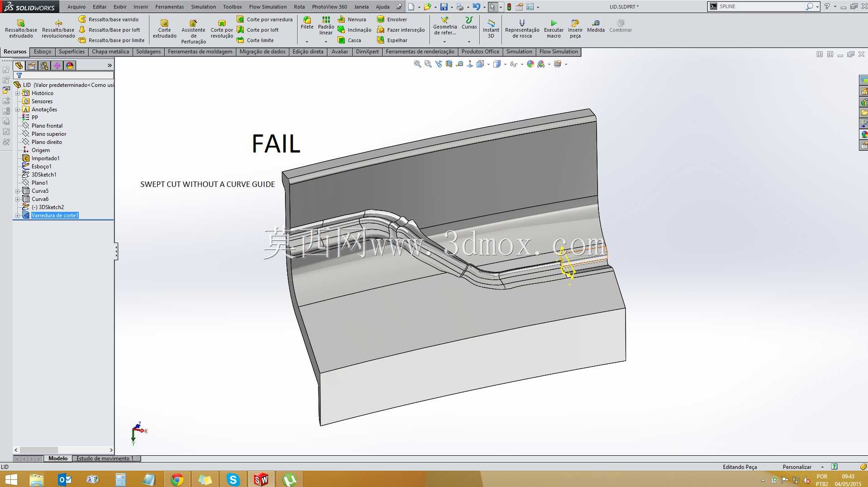Open the Arquivo menu

[76, 7]
